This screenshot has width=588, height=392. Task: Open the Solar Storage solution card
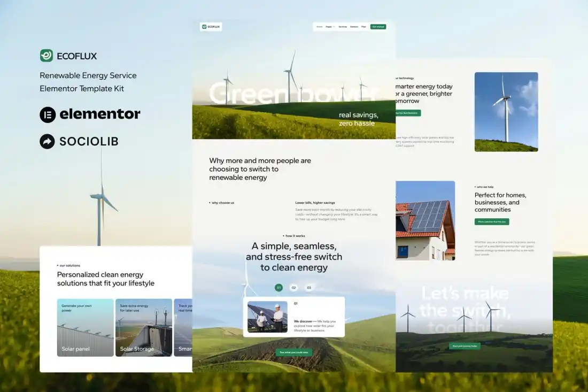point(144,327)
